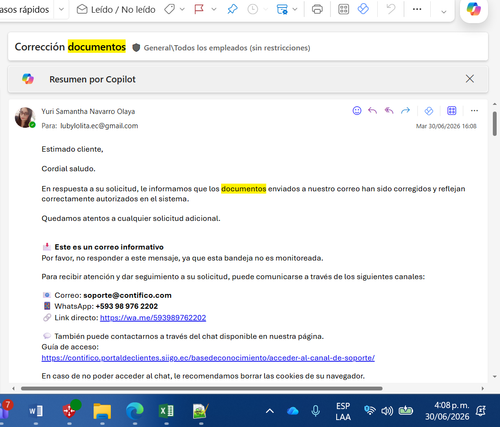
Task: Expand the dropdown beside the rules icon
Action: point(295,9)
